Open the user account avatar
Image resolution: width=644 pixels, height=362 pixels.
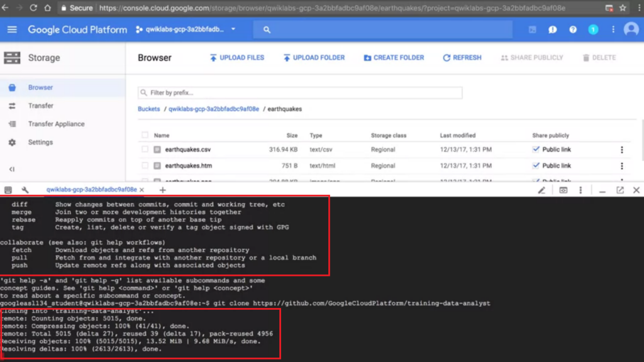pos(631,30)
